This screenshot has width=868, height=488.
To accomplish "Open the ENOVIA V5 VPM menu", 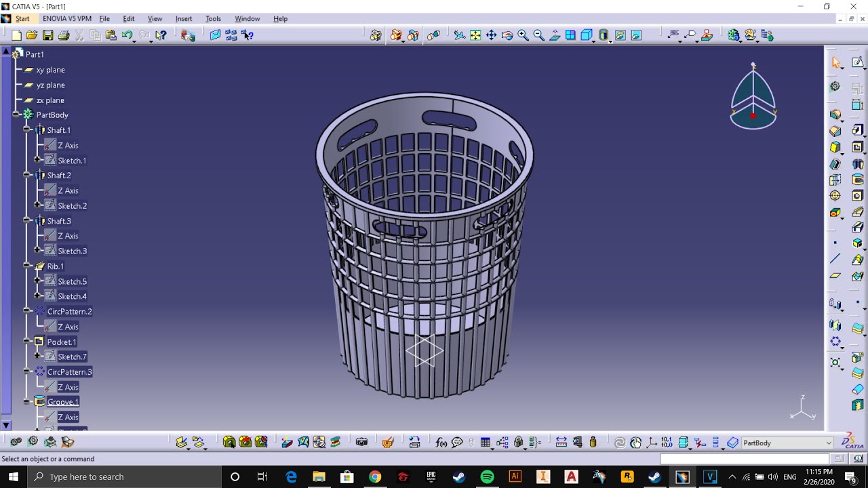I will 67,18.
